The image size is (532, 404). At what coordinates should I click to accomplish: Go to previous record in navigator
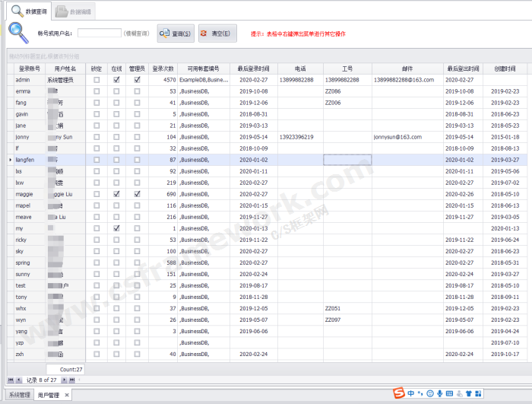coord(19,380)
